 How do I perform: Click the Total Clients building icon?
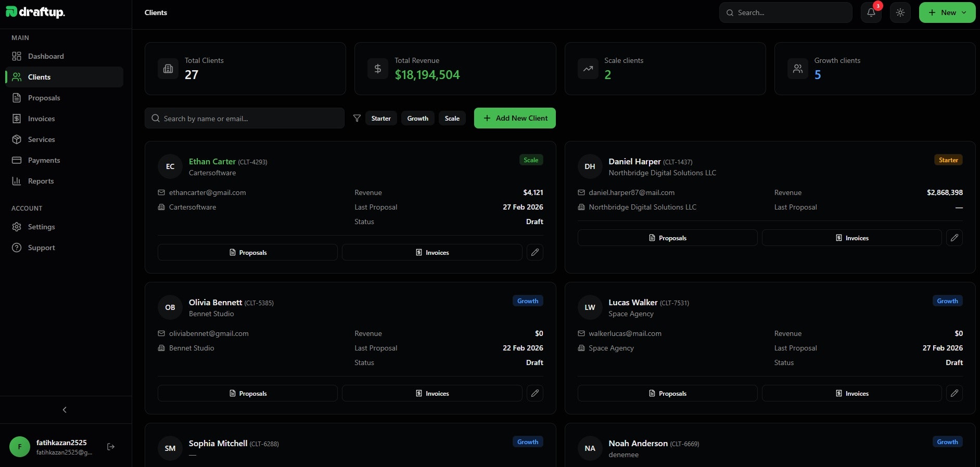click(168, 69)
